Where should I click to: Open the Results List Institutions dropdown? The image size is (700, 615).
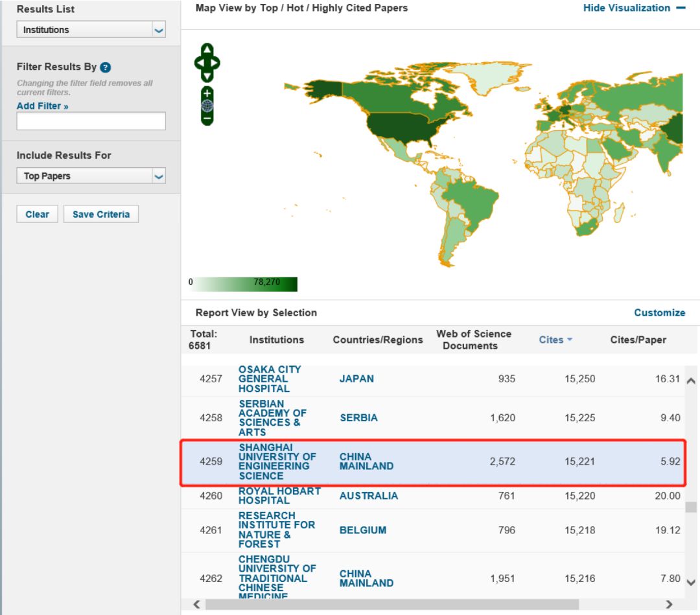[x=91, y=30]
